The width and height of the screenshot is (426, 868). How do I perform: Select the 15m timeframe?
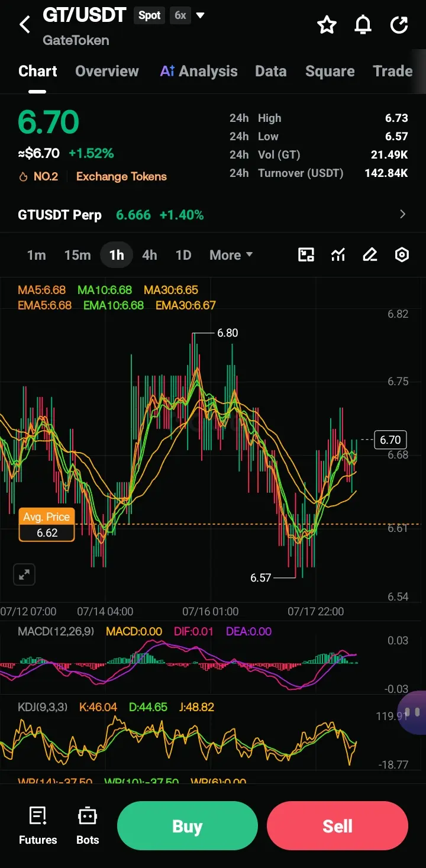78,255
